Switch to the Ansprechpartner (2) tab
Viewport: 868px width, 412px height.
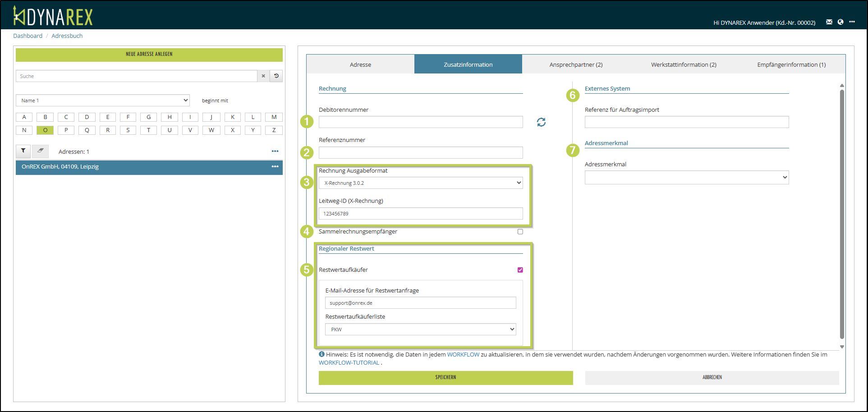point(576,64)
